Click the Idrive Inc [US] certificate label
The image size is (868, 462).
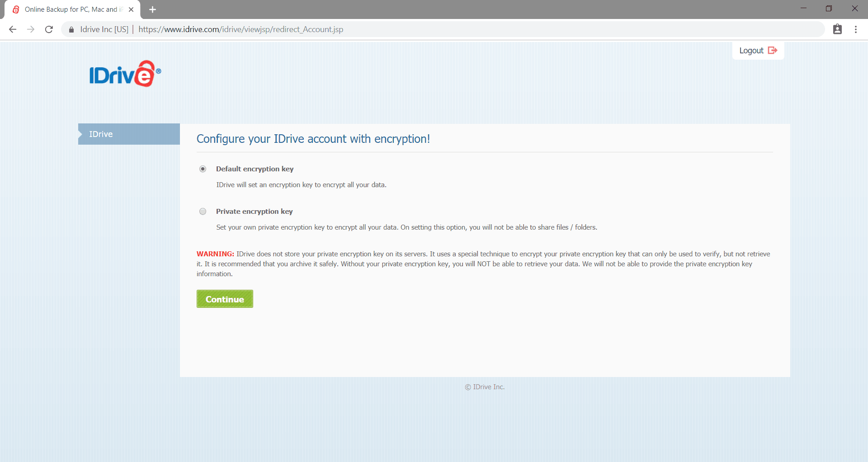[x=104, y=29]
